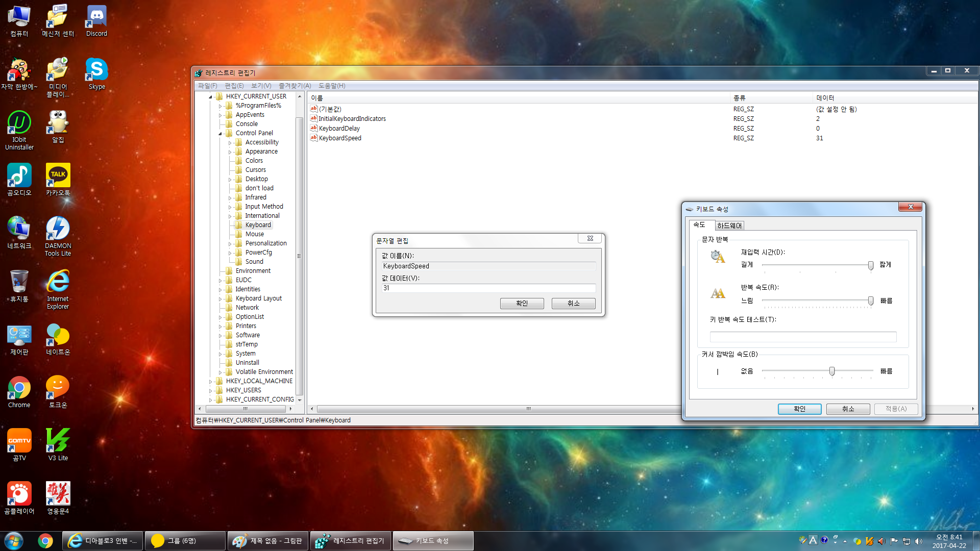
Task: Expand the Accessibility subkey arrow
Action: (230, 143)
